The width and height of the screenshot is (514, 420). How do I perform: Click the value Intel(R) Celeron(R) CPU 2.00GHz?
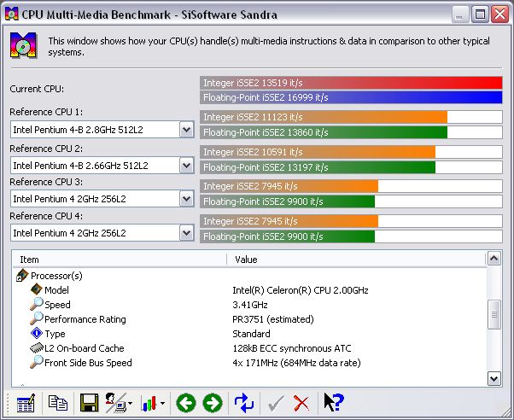tap(301, 290)
